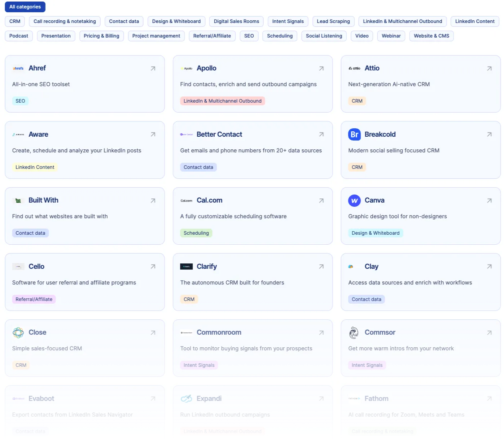Click Contact data tag on Better Contact
504x448 pixels.
(198, 167)
